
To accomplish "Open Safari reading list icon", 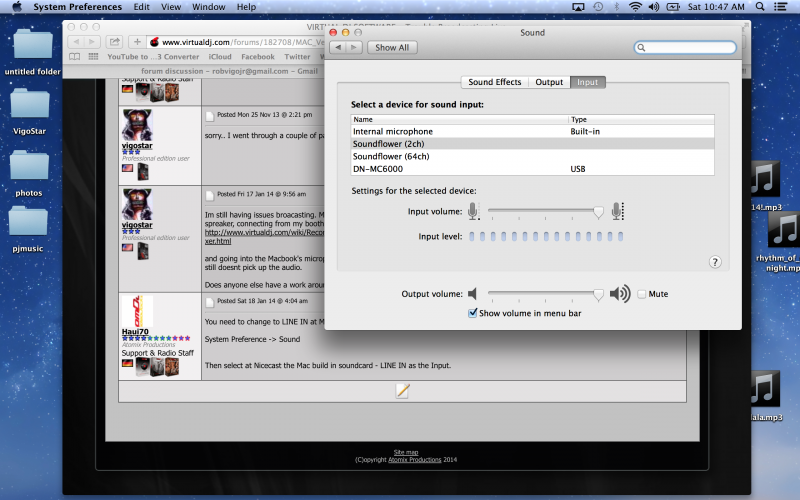I will 74,57.
